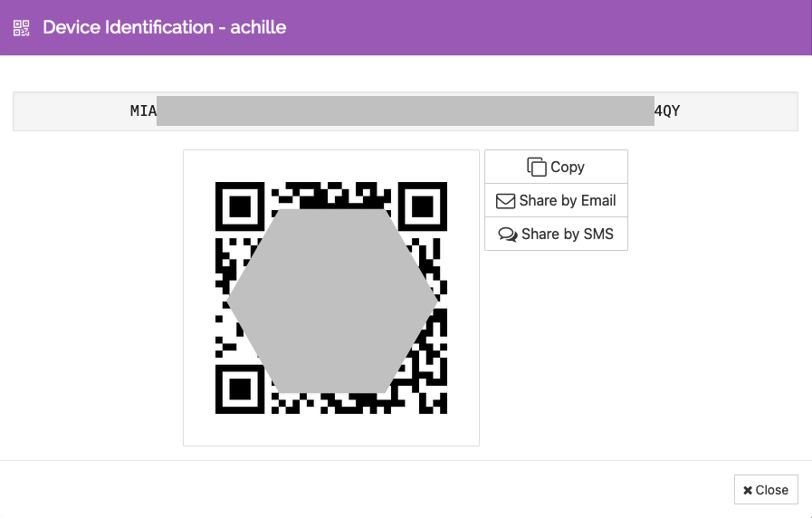Click the X icon on the Close button
Viewport: 812px width, 518px height.
748,490
